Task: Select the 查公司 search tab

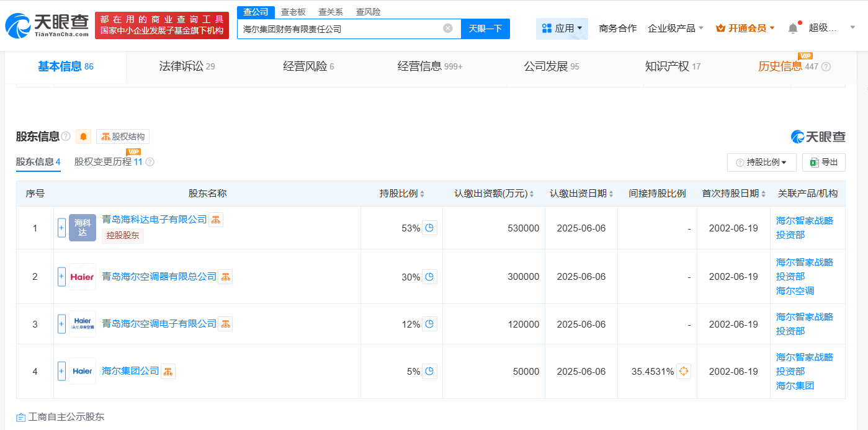Action: point(256,12)
